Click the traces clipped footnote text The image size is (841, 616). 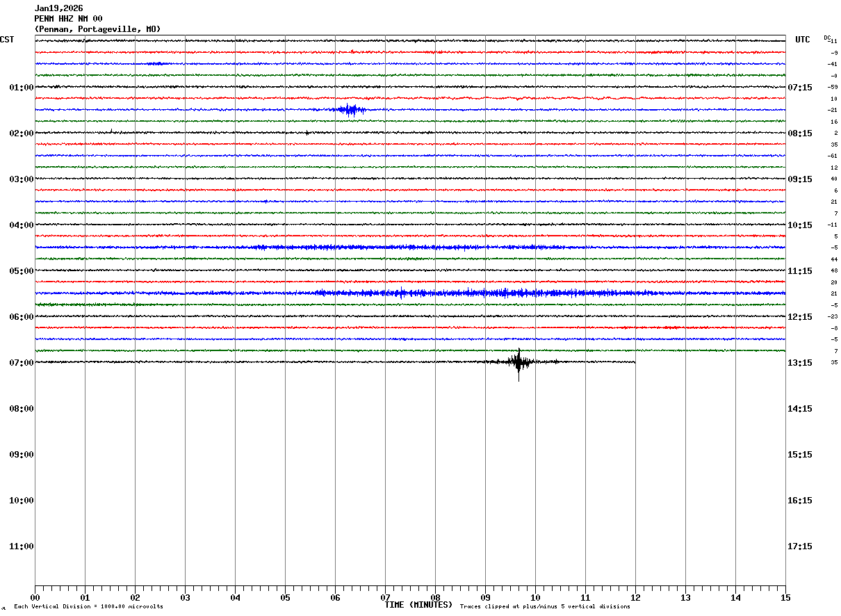pos(545,607)
